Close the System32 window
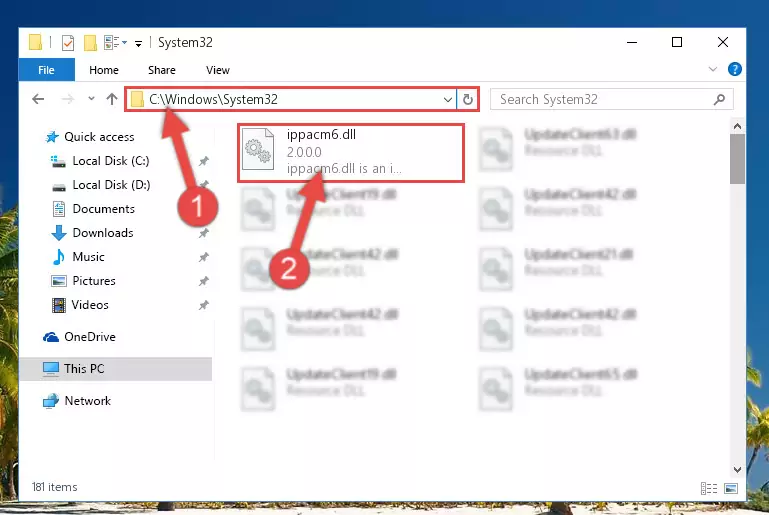The height and width of the screenshot is (515, 769). coord(723,43)
